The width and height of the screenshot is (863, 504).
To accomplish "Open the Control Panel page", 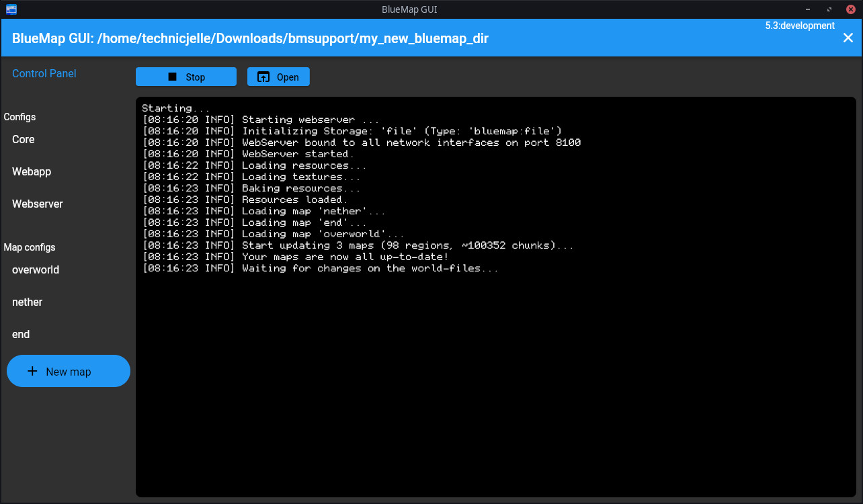I will 44,73.
